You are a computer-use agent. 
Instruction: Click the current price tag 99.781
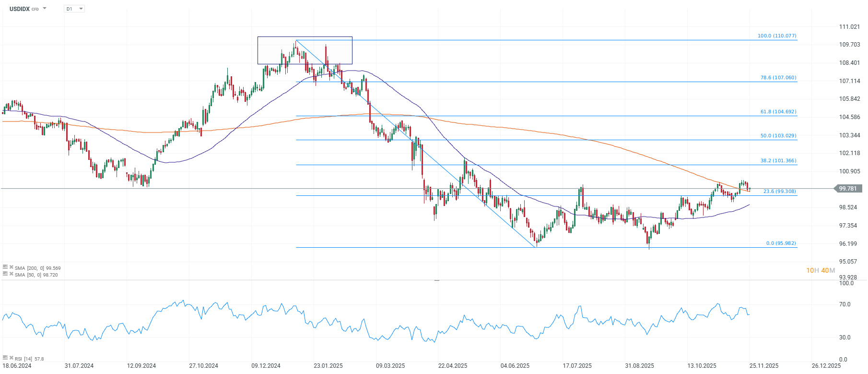(x=849, y=189)
